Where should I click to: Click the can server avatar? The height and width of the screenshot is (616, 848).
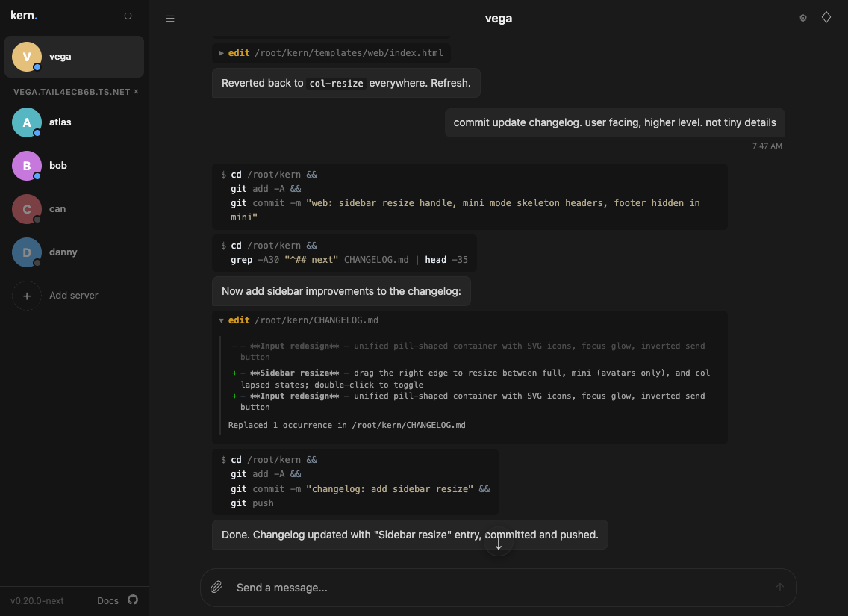click(27, 208)
